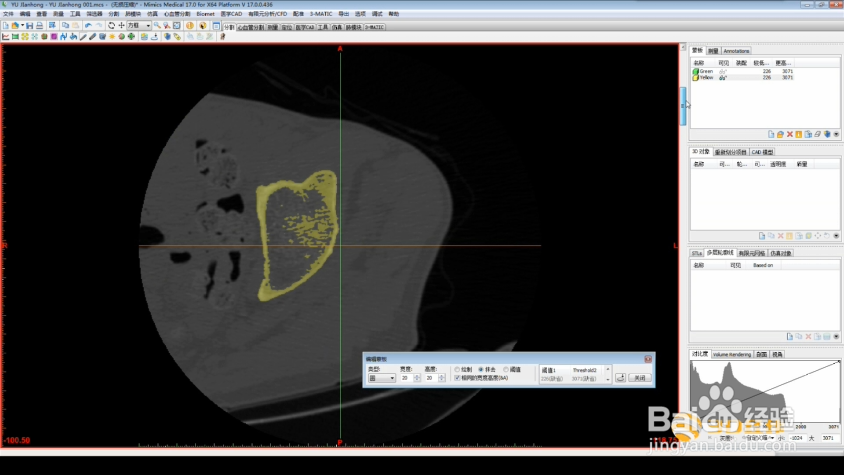Click the orange sun-shaped tool icon
The width and height of the screenshot is (844, 475).
click(x=112, y=37)
